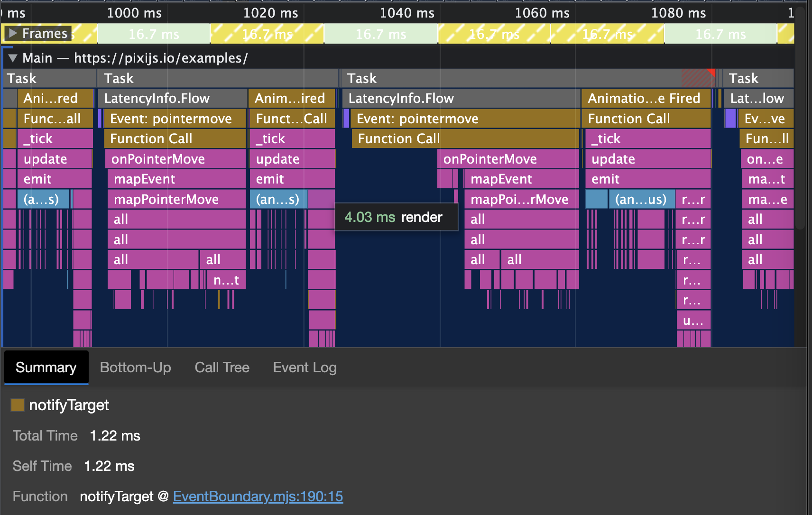Image resolution: width=812 pixels, height=515 pixels.
Task: Click the 1080 ms ruler mark
Action: tap(678, 13)
